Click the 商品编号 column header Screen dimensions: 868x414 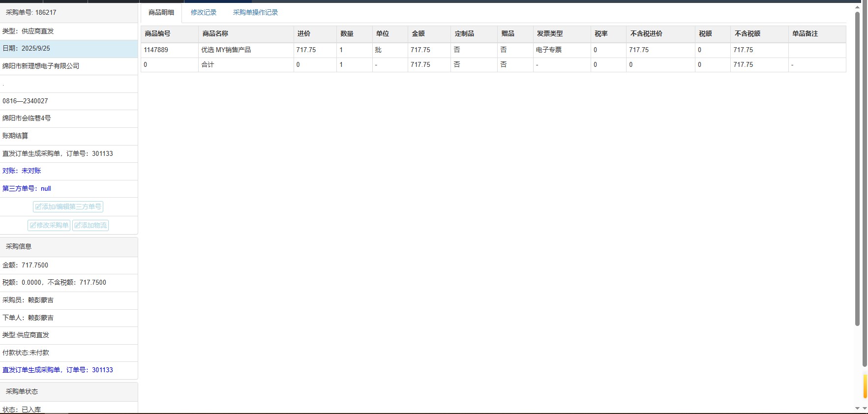click(157, 33)
